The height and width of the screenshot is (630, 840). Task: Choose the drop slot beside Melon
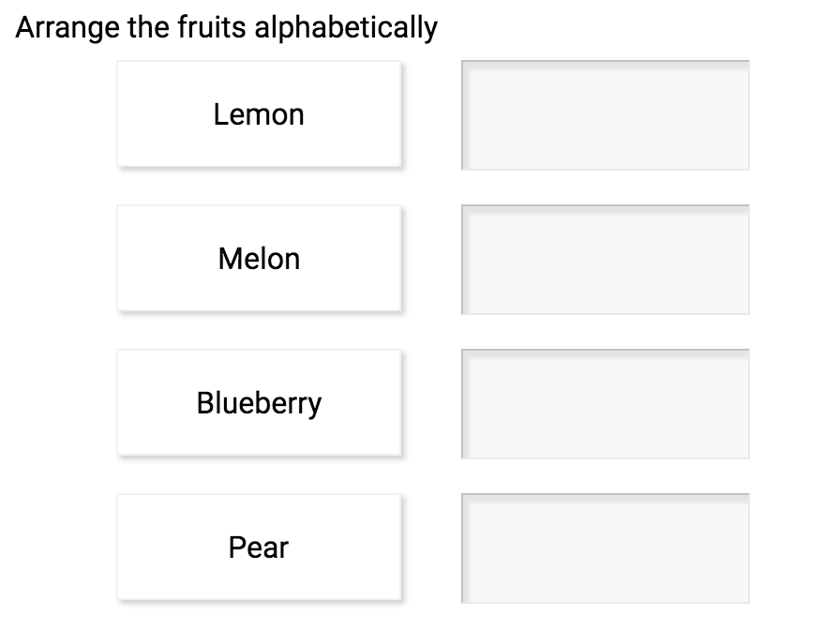point(605,259)
